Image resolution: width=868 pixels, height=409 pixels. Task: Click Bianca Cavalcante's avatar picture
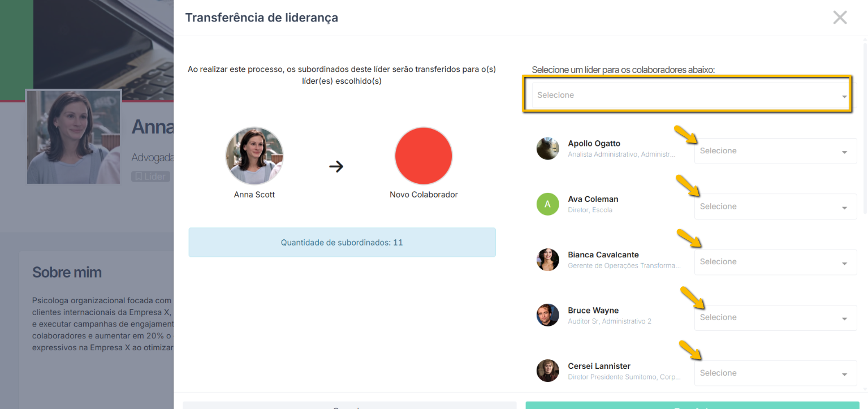[547, 260]
